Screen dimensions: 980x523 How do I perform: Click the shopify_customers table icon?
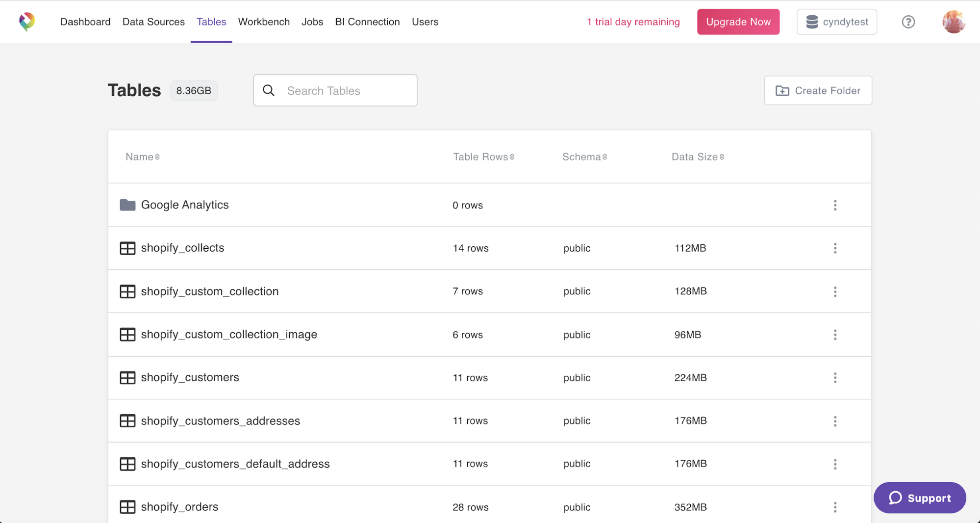point(127,378)
